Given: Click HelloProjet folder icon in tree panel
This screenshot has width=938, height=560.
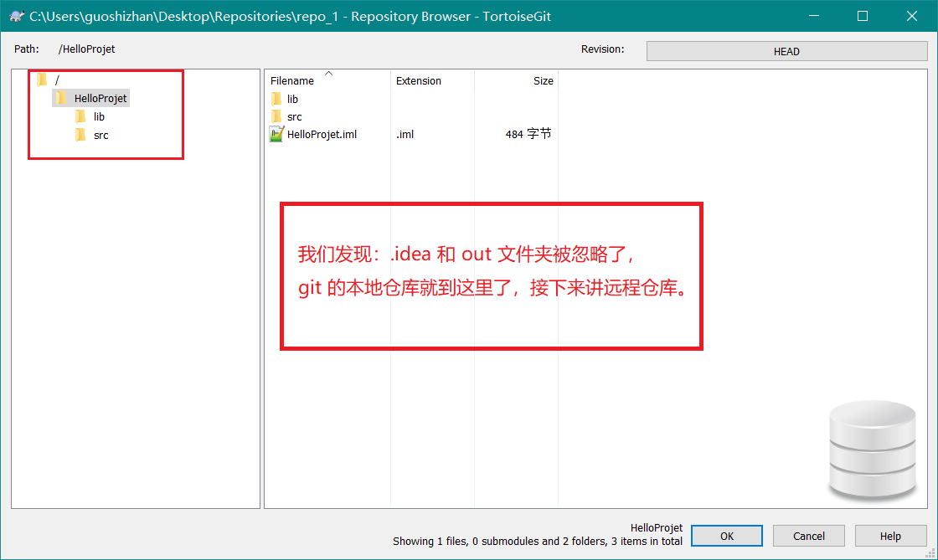Looking at the screenshot, I should (x=61, y=99).
